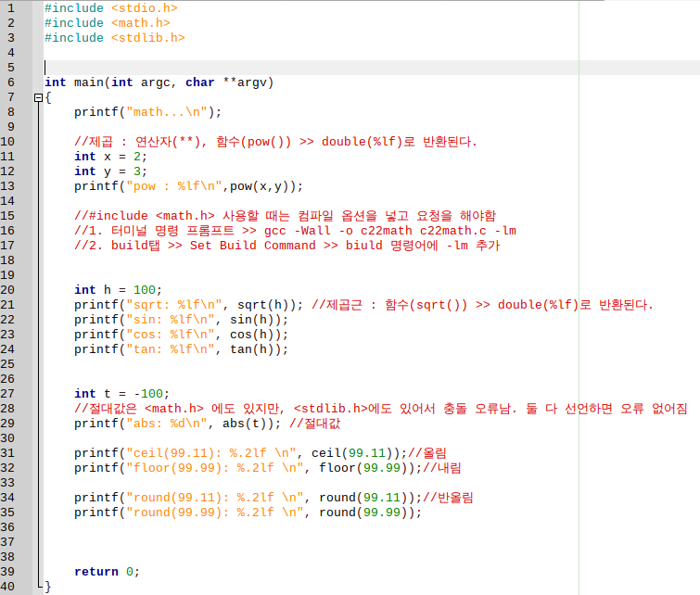Click 'main' in the function signature
This screenshot has height=595, width=700.
click(88, 82)
